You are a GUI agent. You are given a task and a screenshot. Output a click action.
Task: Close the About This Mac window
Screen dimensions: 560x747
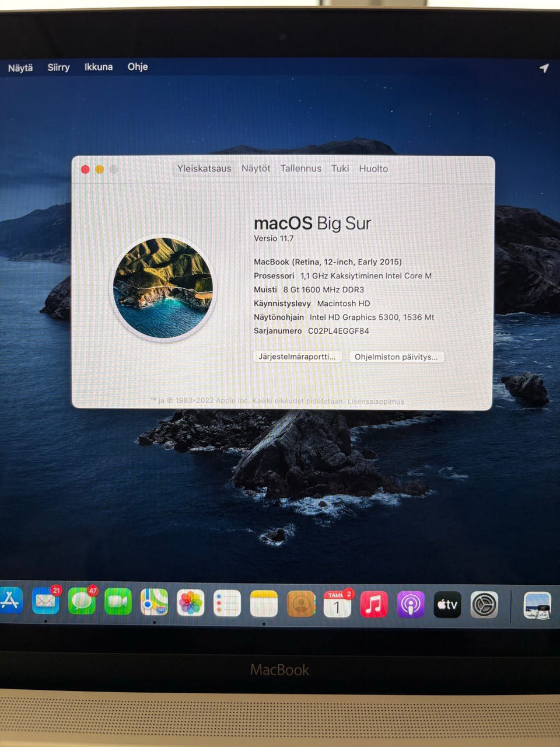point(85,169)
